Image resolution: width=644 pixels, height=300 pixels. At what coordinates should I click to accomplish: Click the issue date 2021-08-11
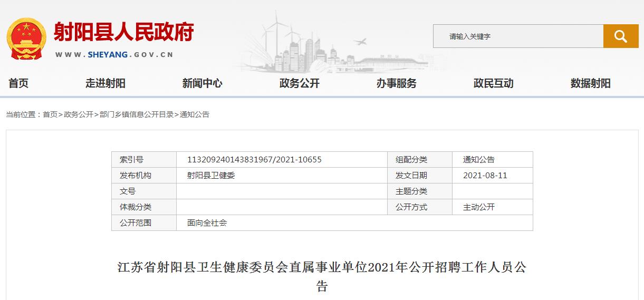485,176
